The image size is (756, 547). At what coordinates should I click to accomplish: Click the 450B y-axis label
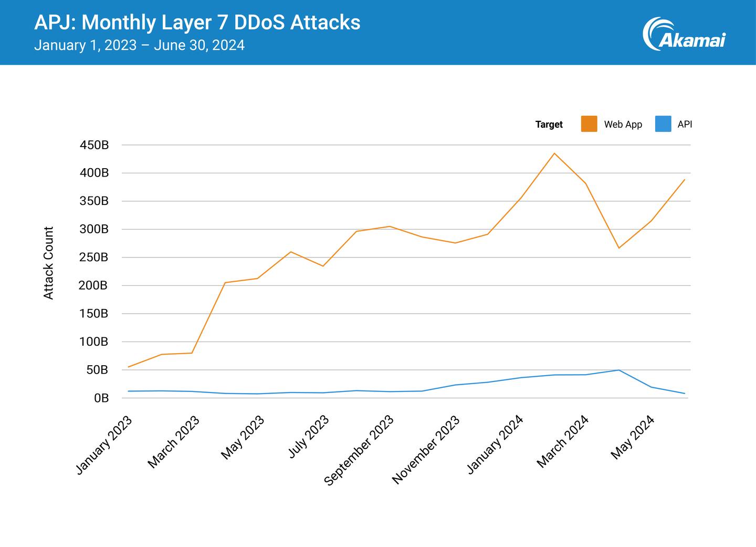point(94,145)
